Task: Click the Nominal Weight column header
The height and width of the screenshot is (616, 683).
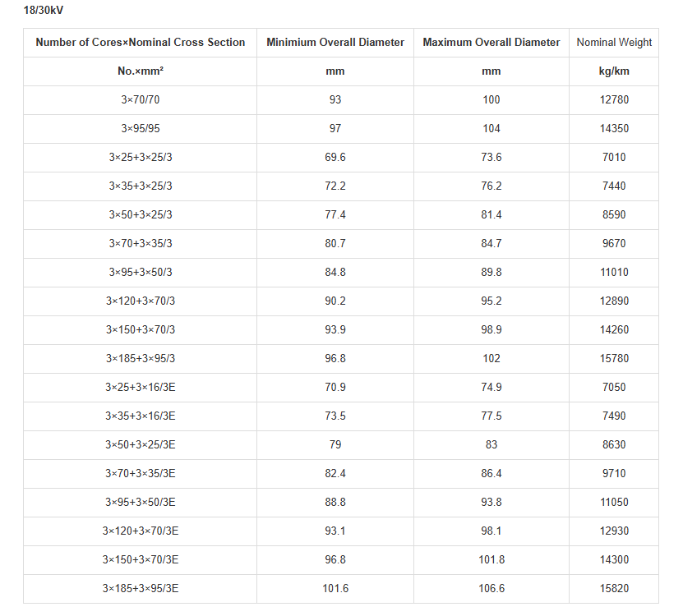Action: (x=614, y=42)
